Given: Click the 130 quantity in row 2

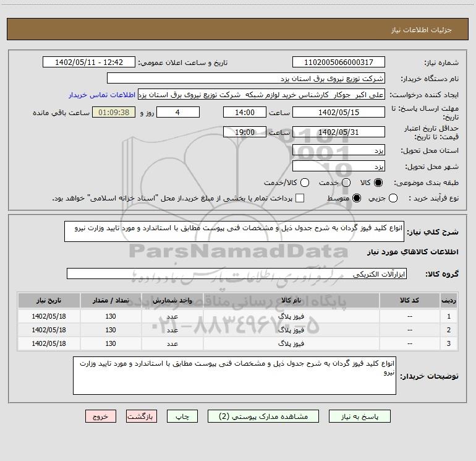Looking at the screenshot, I should pos(111,330).
